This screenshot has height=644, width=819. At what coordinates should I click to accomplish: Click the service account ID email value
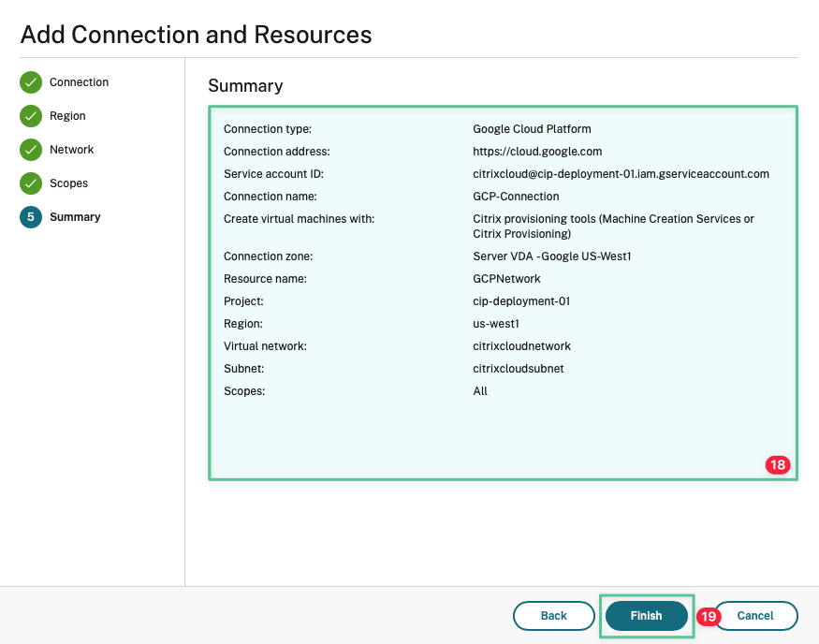click(621, 174)
